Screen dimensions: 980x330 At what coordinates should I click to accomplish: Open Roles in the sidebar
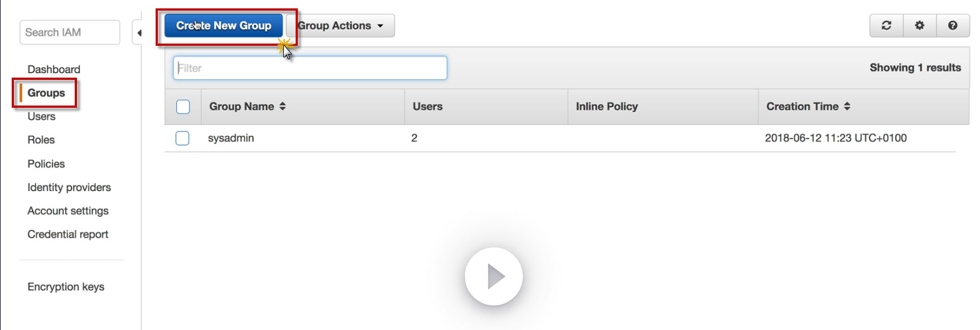click(41, 140)
